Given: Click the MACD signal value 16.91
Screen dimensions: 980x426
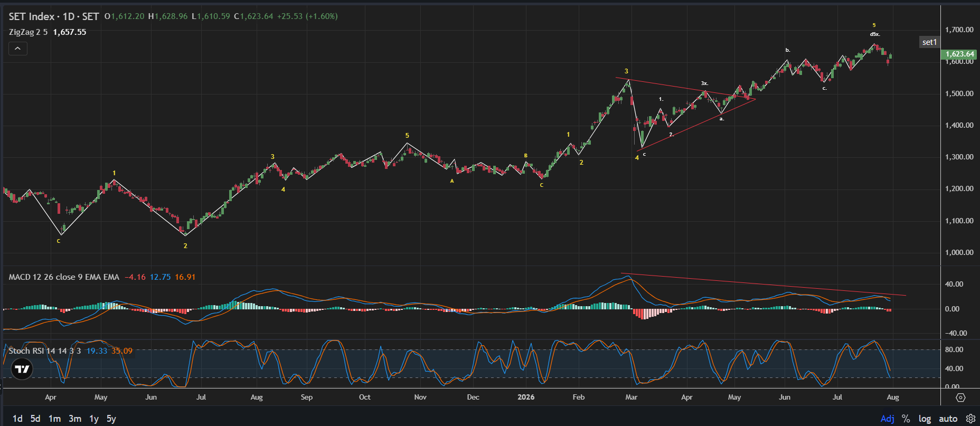Looking at the screenshot, I should coord(185,277).
